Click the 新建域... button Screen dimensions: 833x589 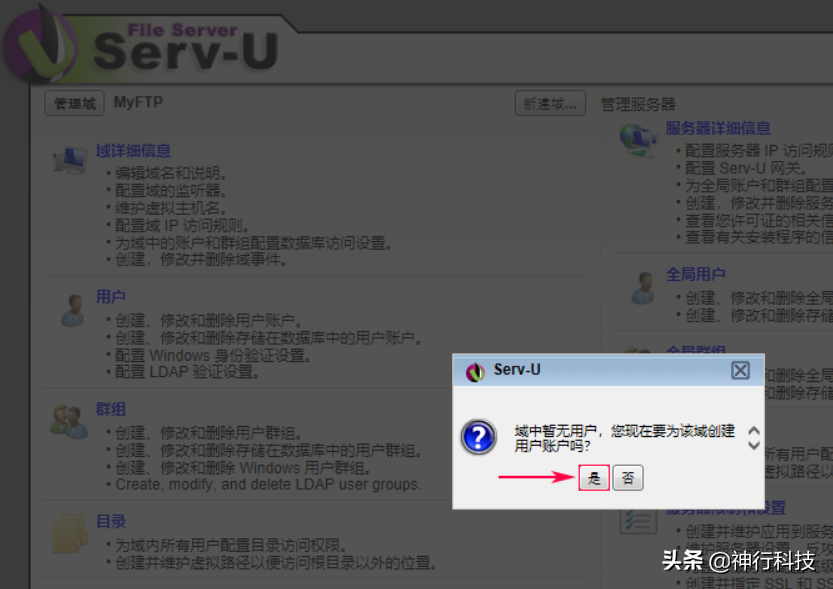(x=550, y=103)
